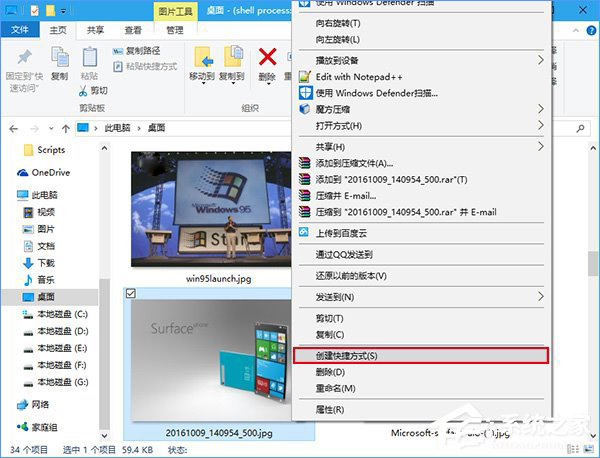Click the Pin to Quick access icon

(24, 57)
